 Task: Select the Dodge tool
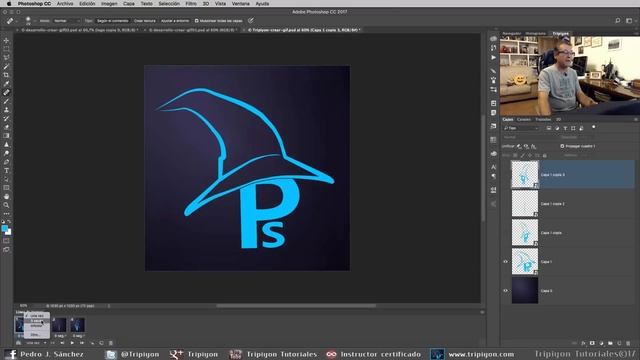click(6, 153)
